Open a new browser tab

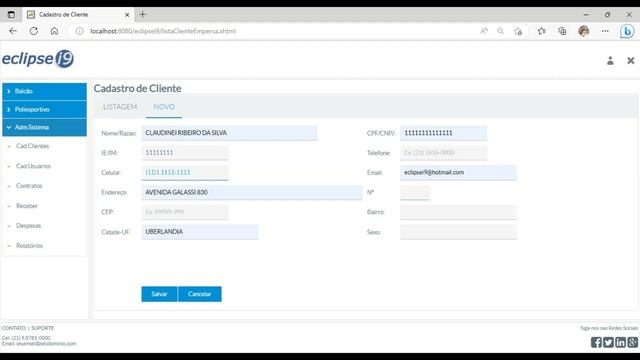click(x=142, y=15)
